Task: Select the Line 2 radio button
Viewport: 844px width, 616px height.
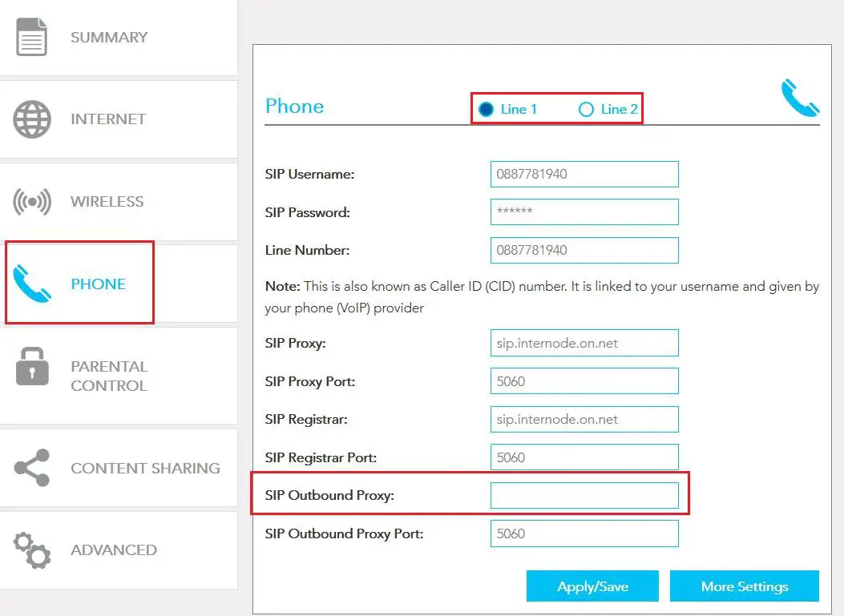Action: [x=587, y=109]
